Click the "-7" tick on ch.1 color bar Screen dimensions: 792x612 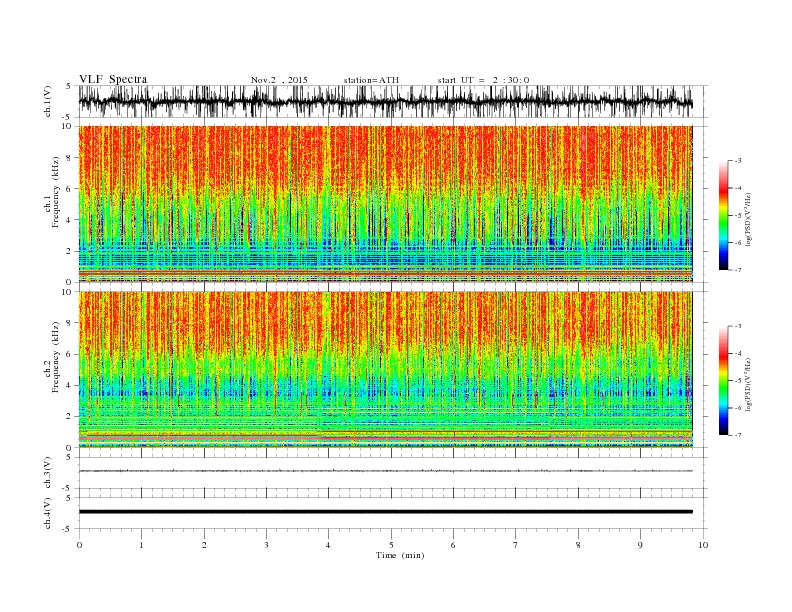[738, 270]
